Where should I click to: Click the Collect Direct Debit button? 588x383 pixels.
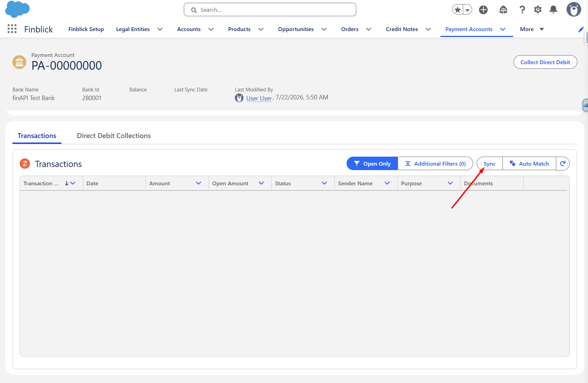[x=545, y=62]
